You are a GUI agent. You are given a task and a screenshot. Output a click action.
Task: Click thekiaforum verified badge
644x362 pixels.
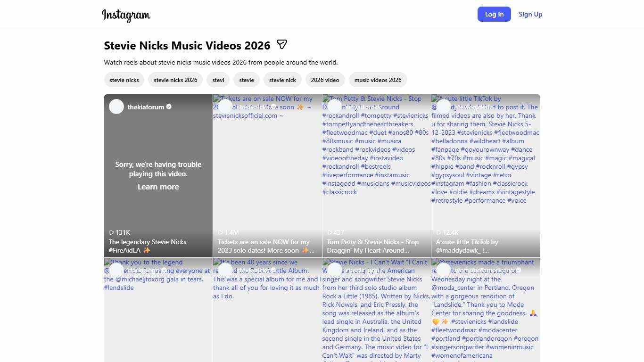click(169, 107)
